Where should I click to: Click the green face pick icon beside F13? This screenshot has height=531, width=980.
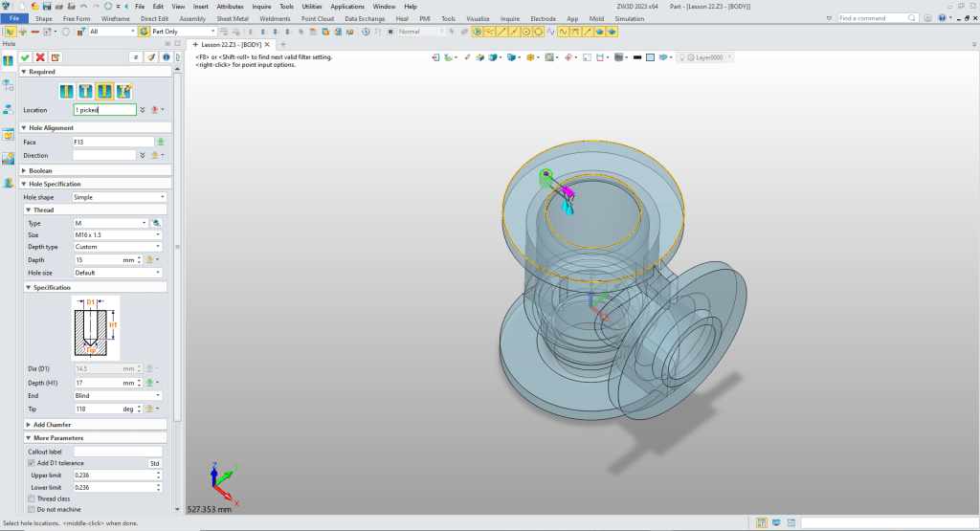pyautogui.click(x=161, y=142)
